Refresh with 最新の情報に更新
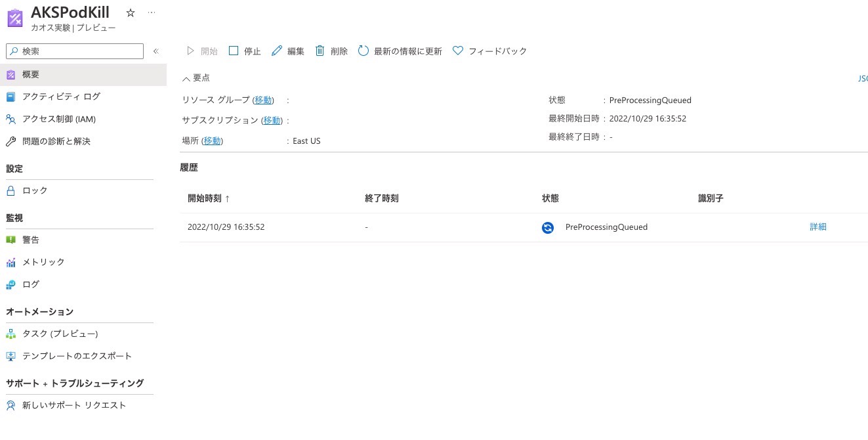 click(x=400, y=51)
